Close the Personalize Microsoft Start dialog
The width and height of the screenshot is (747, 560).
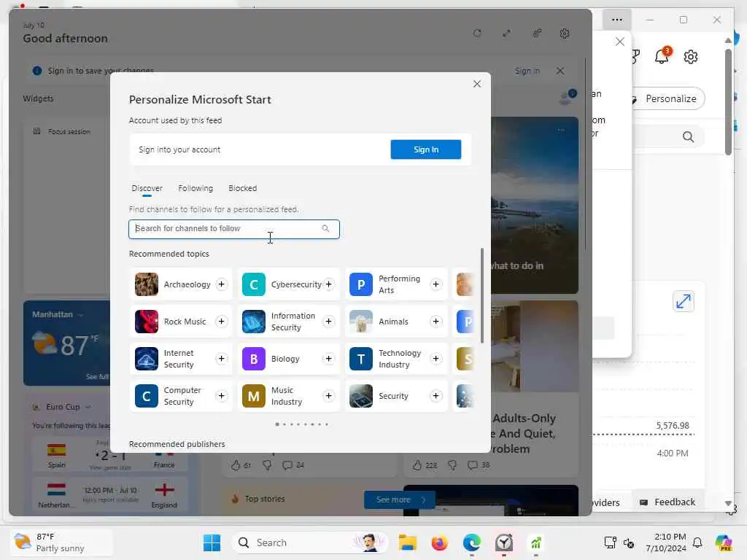click(477, 84)
